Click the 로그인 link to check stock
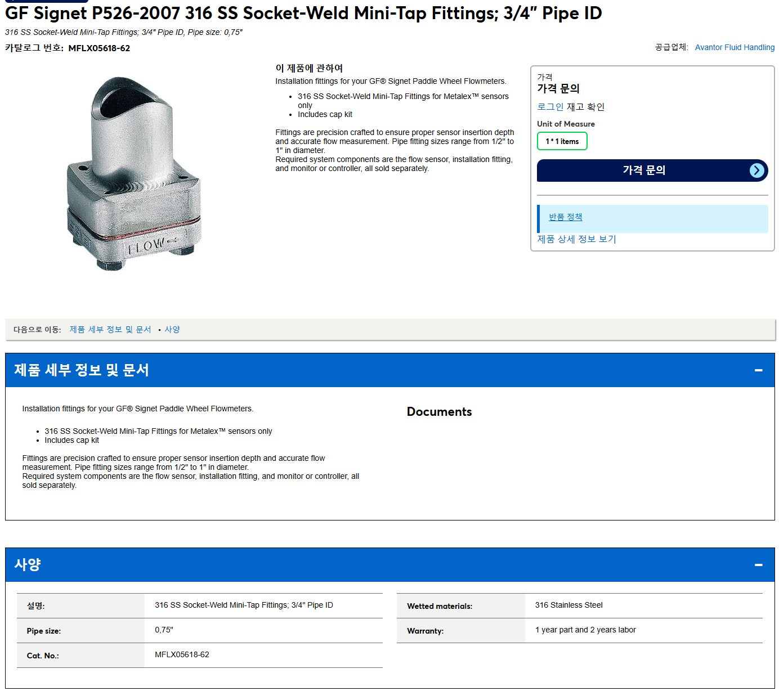Viewport: 779px width, 700px height. [x=550, y=107]
